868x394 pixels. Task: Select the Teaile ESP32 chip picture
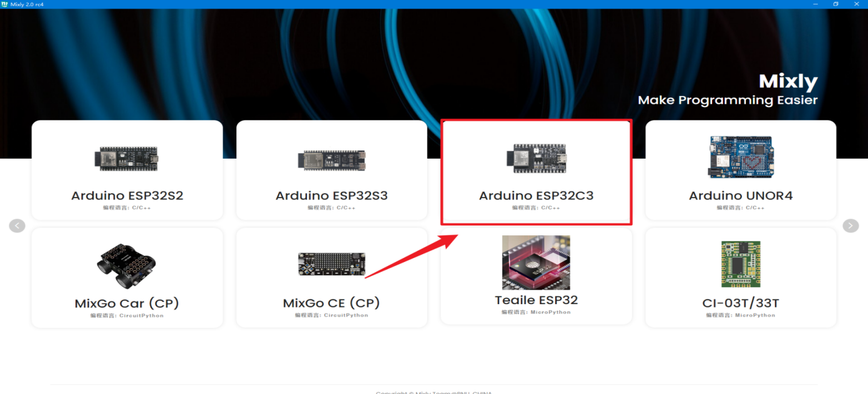pyautogui.click(x=536, y=262)
